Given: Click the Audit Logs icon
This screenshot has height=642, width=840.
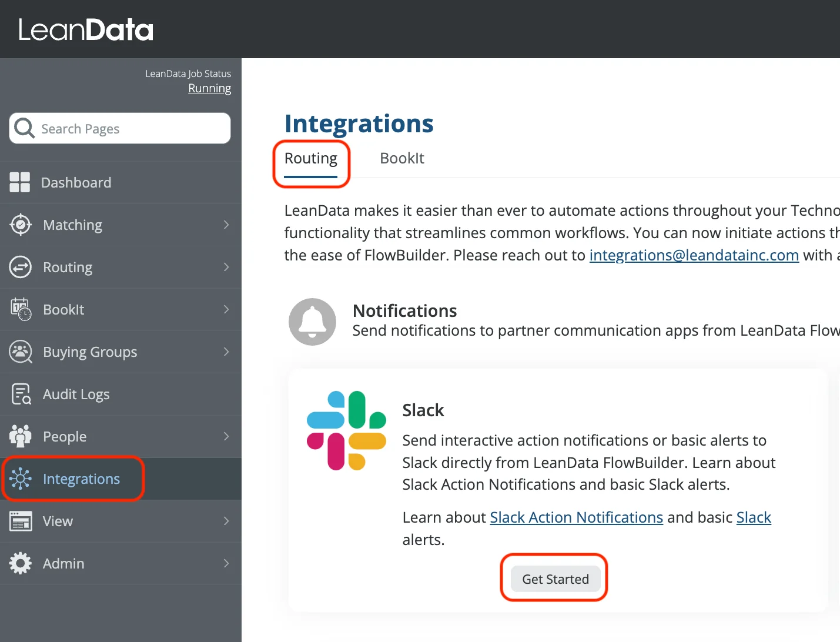Looking at the screenshot, I should pyautogui.click(x=21, y=394).
